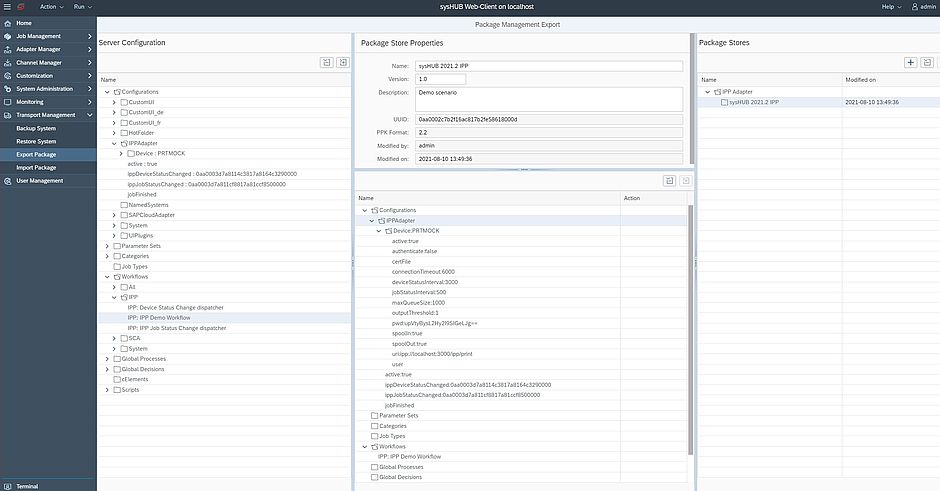This screenshot has width=940, height=491.
Task: Check the sysHUB 2021.2 IPP store checkbox
Action: (724, 103)
